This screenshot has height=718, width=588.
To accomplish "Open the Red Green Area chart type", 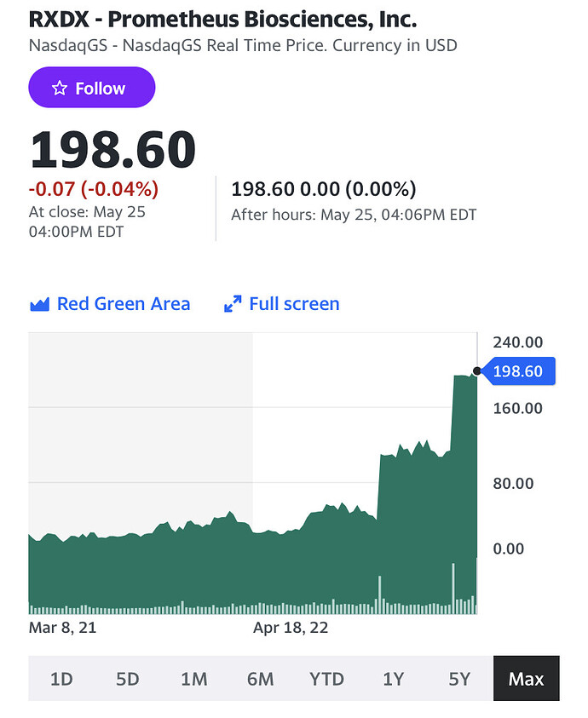I will pos(110,304).
